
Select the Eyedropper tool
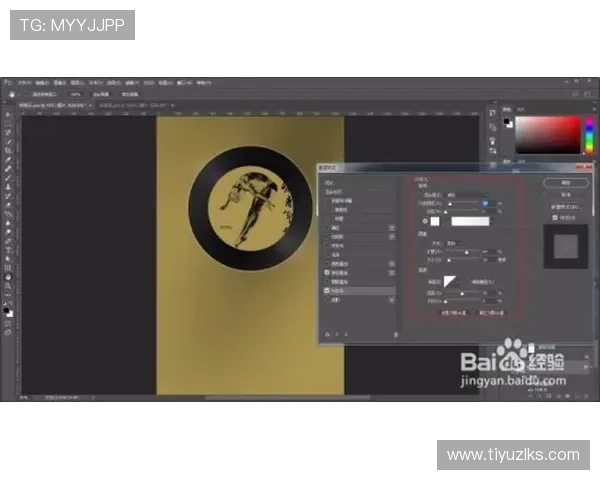pyautogui.click(x=8, y=160)
